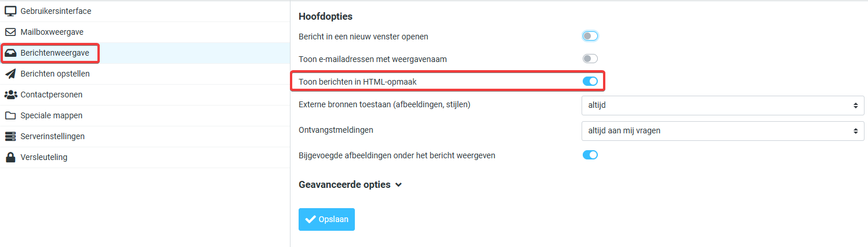Click the padlock icon beside Versleuteling
Viewport: 868px width, 247px height.
10,157
